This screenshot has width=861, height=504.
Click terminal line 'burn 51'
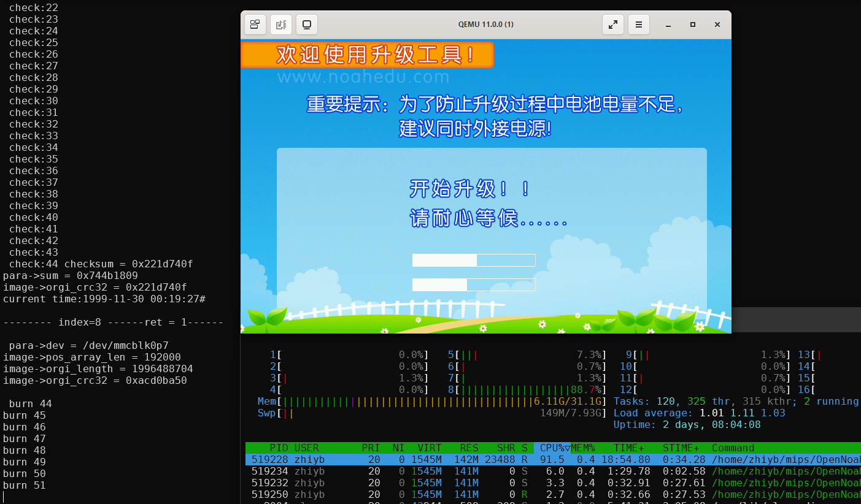(x=24, y=485)
